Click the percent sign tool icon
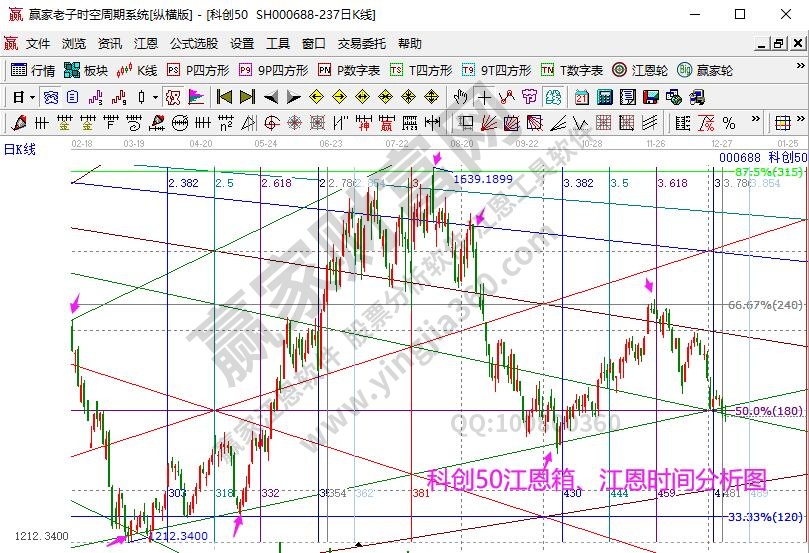 [x=728, y=122]
